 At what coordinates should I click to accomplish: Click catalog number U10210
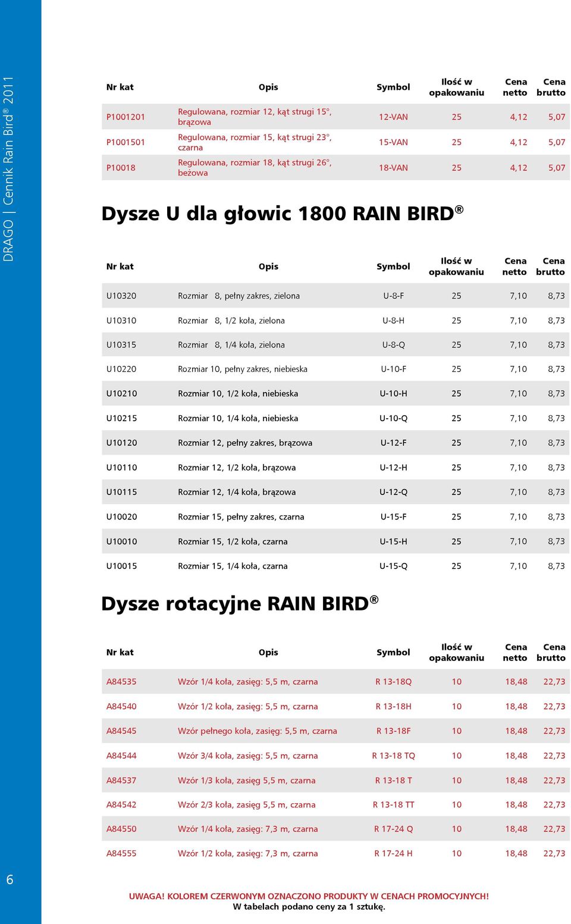click(x=121, y=394)
